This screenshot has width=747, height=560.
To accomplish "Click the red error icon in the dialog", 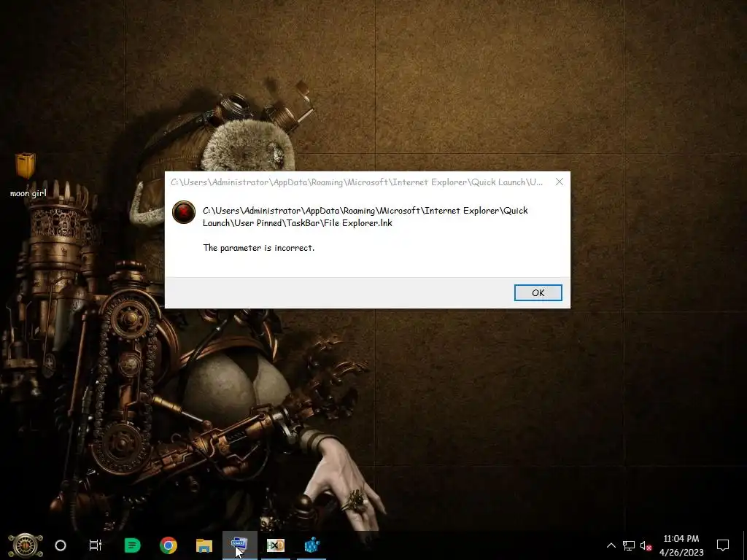I will (184, 212).
